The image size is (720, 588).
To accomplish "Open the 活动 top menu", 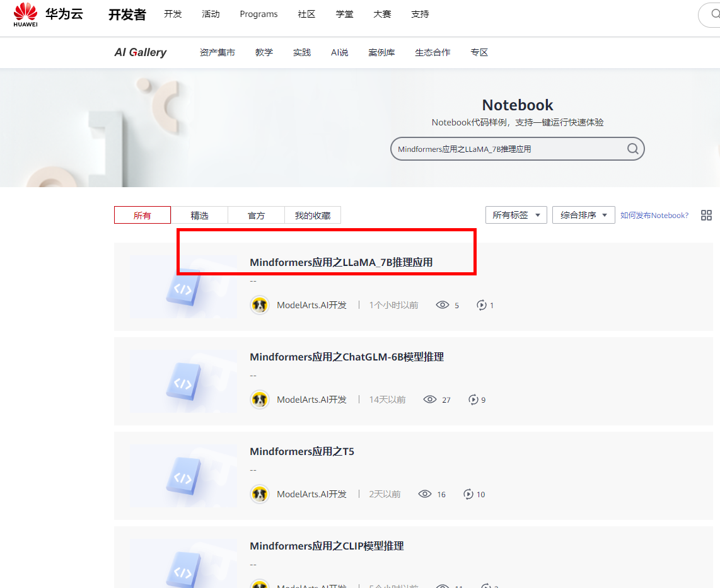I will [x=211, y=14].
